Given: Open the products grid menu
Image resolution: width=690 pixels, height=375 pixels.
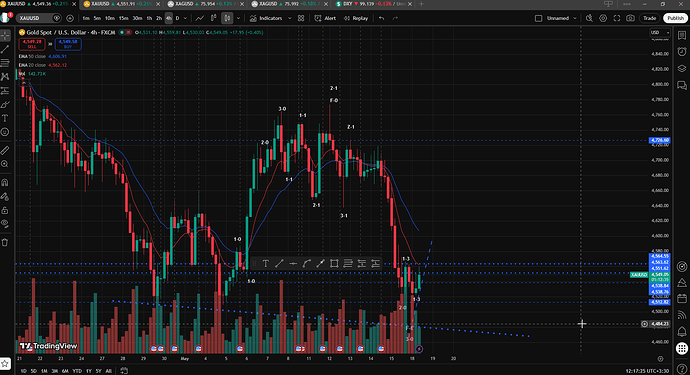Looking at the screenshot, I should (682, 348).
